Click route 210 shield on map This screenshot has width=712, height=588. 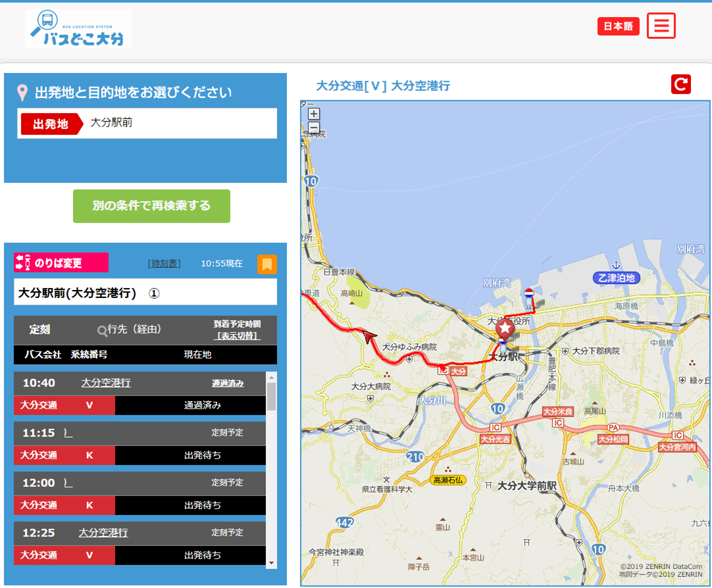415,456
